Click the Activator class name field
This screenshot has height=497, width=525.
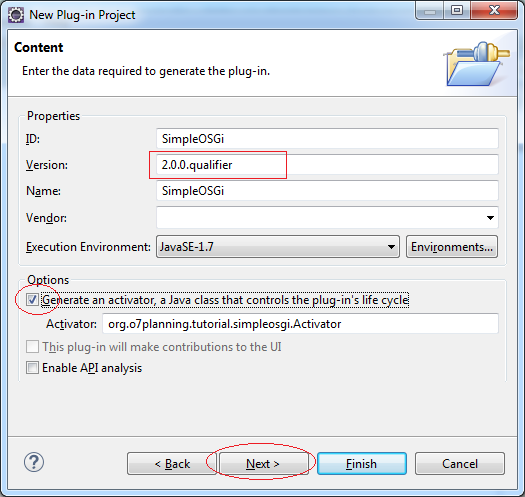point(300,324)
